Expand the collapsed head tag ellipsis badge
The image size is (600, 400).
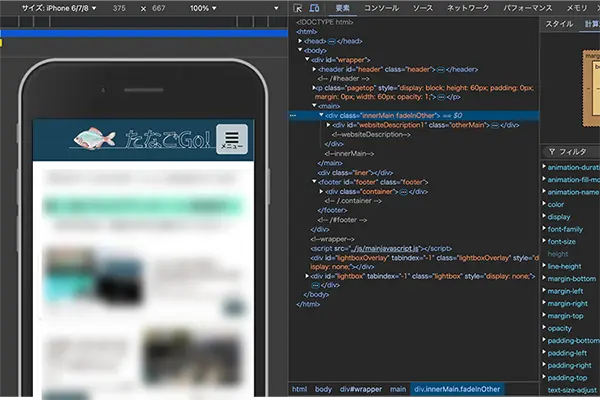pyautogui.click(x=333, y=41)
